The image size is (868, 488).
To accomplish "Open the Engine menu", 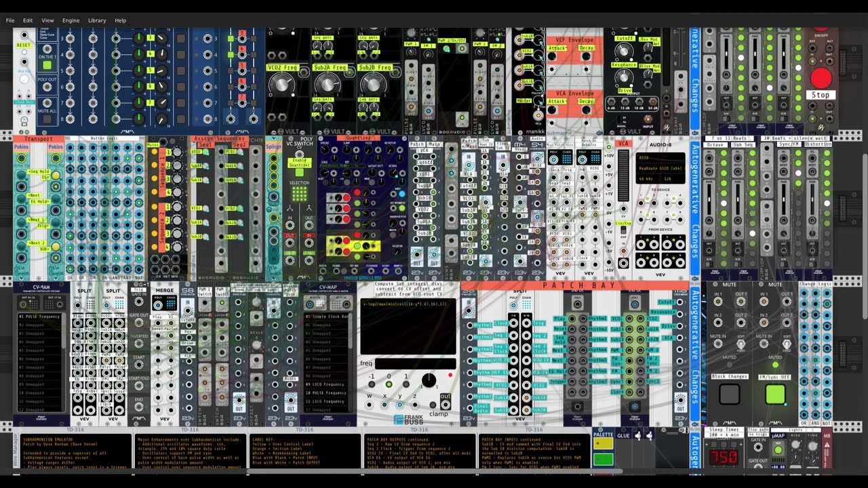I will coord(71,20).
